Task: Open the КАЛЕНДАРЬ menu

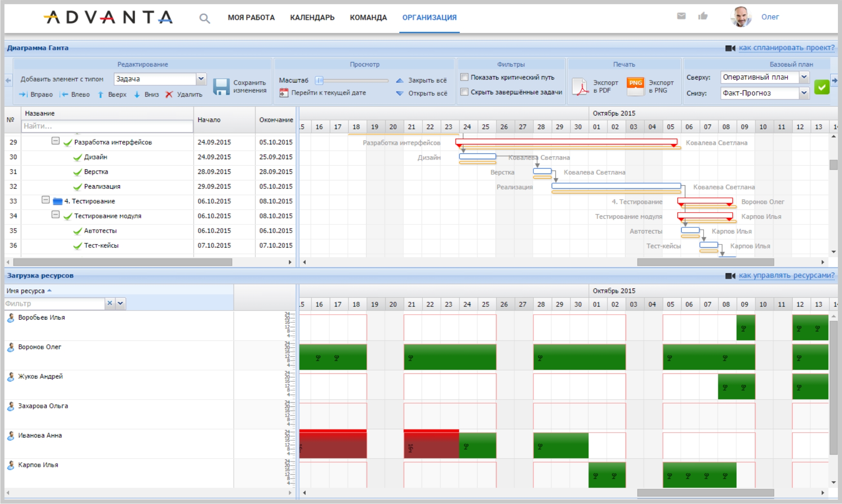Action: pyautogui.click(x=312, y=18)
